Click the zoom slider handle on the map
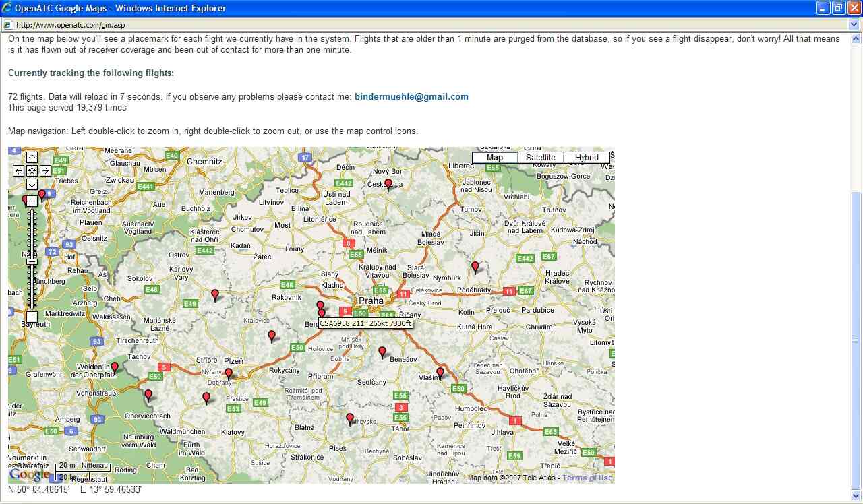The height and width of the screenshot is (504, 863). point(32,262)
